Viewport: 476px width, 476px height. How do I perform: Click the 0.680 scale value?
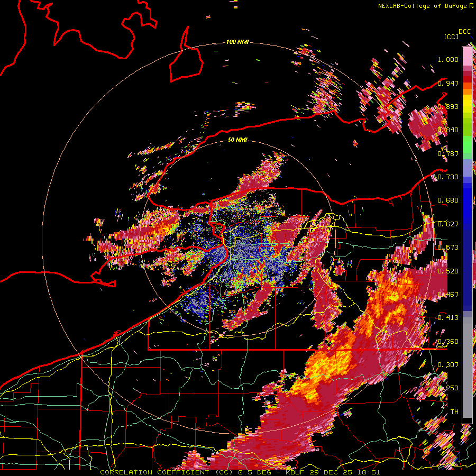point(448,200)
